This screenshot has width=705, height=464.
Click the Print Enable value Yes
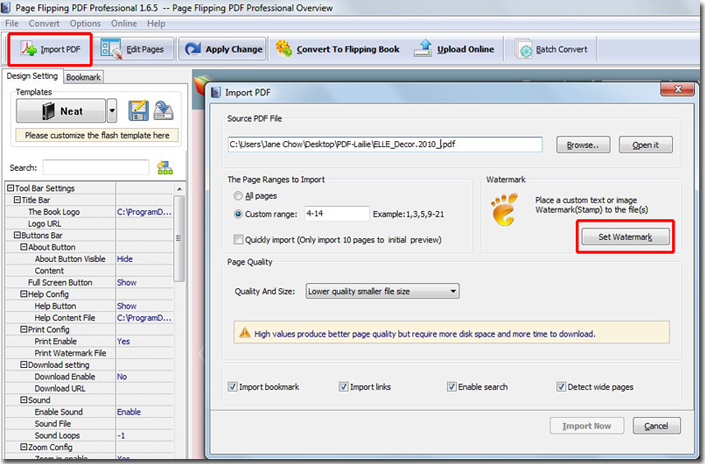click(x=124, y=341)
